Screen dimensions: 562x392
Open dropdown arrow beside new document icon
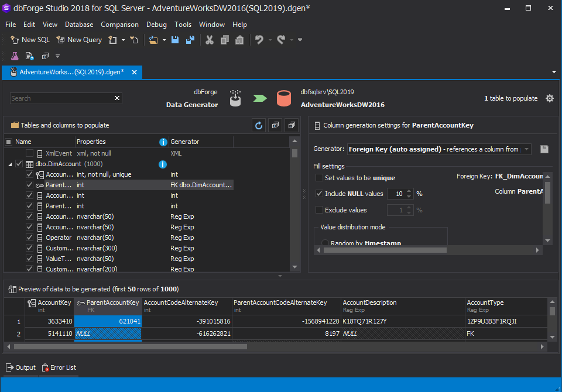coord(123,40)
